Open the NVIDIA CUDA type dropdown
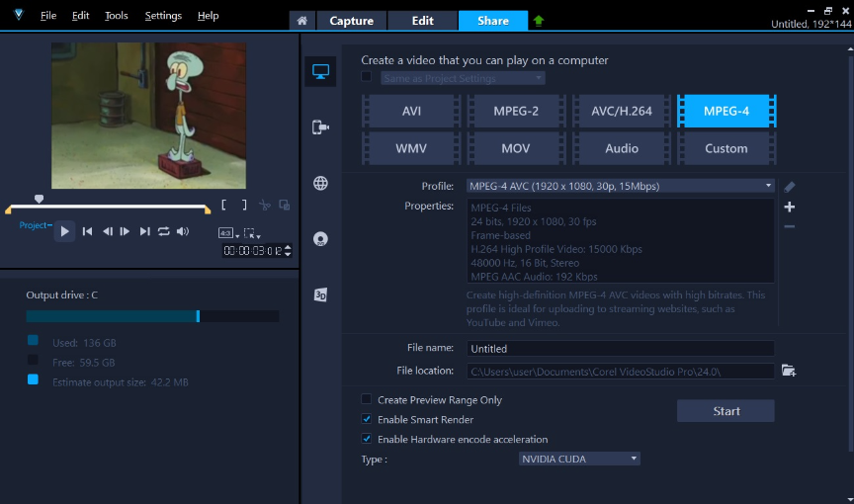The width and height of the screenshot is (854, 504). (579, 459)
